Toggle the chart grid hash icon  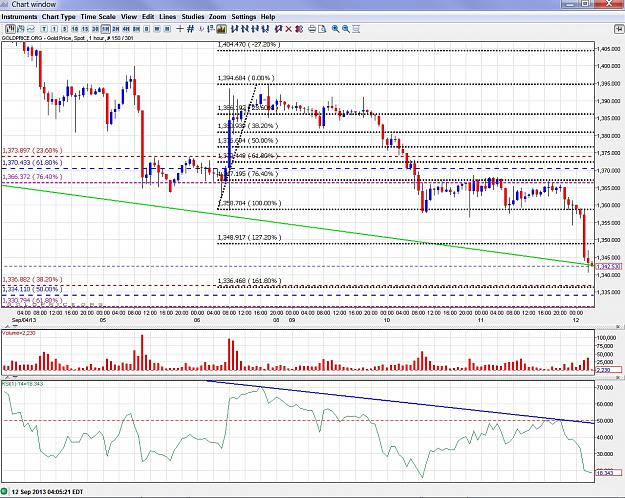click(x=191, y=29)
